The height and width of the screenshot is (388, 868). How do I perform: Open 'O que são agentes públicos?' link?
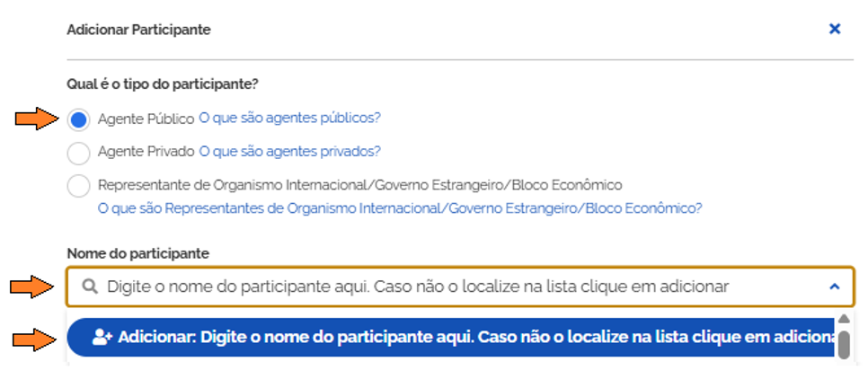289,118
